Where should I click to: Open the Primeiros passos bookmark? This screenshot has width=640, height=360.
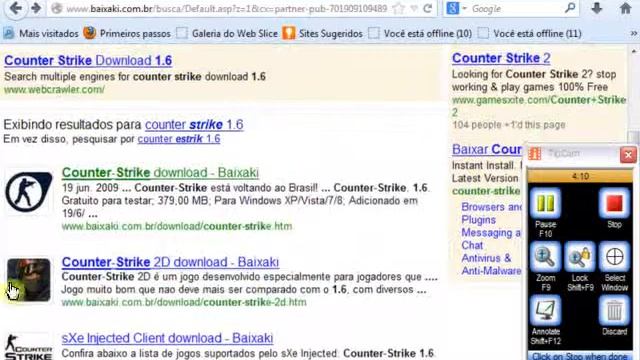[x=127, y=33]
